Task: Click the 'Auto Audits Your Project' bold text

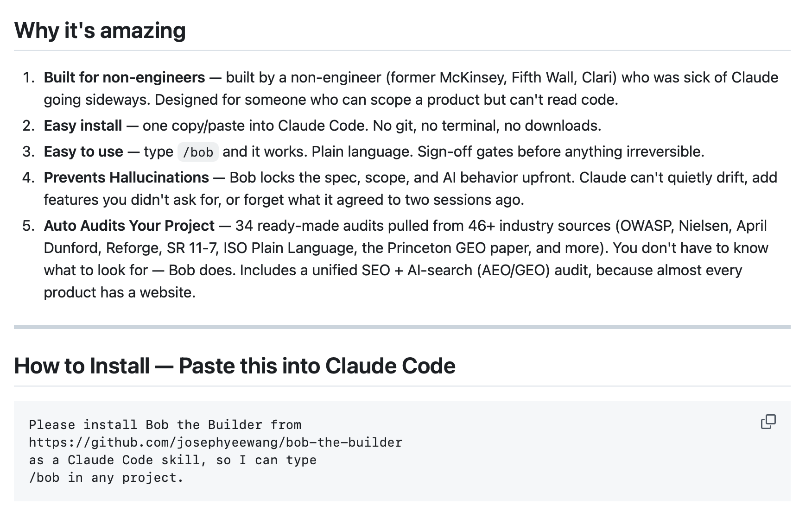Action: click(x=129, y=226)
